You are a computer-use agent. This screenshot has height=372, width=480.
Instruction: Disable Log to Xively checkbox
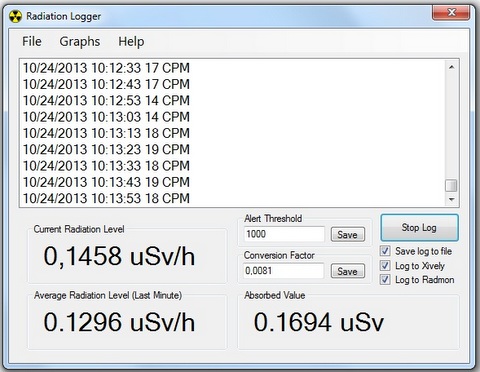pyautogui.click(x=385, y=265)
